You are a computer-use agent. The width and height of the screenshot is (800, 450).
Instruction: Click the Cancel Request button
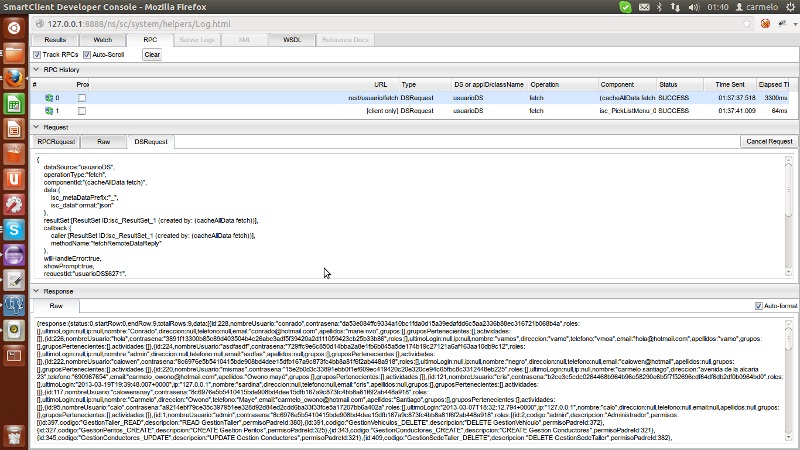(769, 142)
